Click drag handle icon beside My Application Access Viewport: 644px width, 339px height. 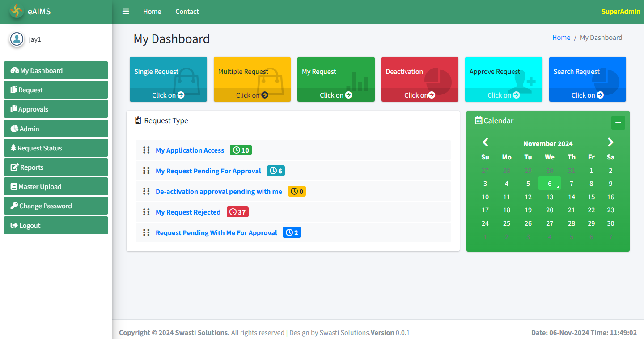[146, 150]
